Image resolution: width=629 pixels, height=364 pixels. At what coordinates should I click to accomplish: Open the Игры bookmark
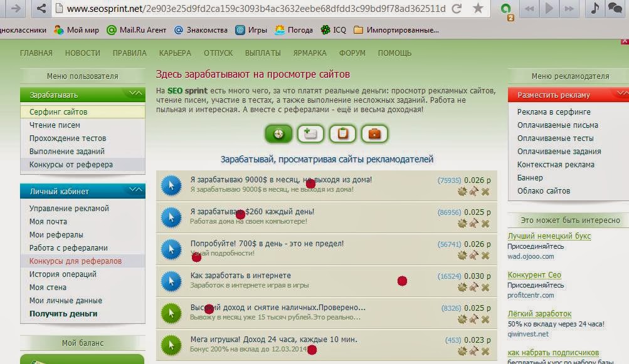click(251, 30)
